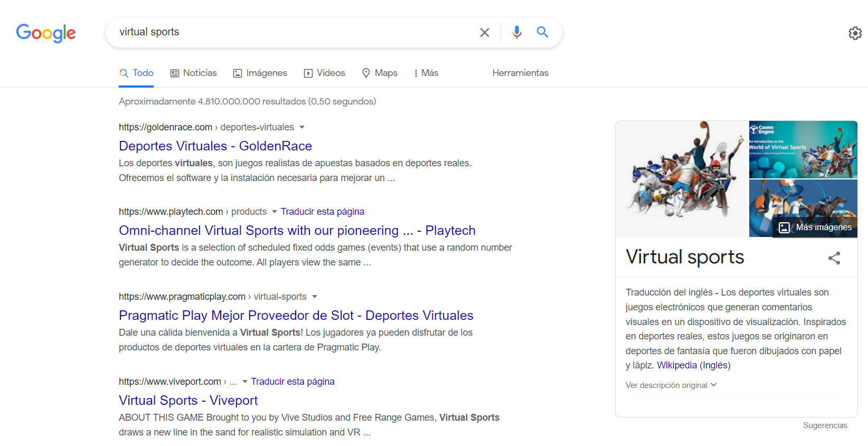Viewport: 868px width, 446px height.
Task: Click the Virtual sports panel heading
Action: [685, 257]
